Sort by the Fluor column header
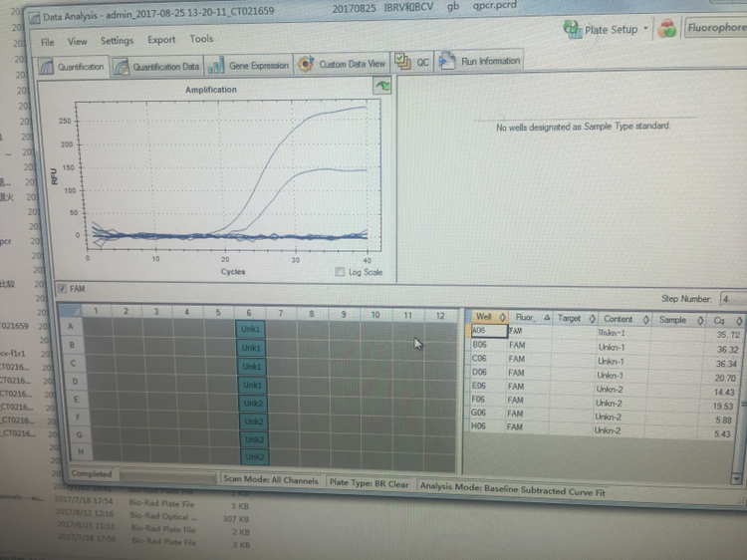This screenshot has width=747, height=560. click(x=531, y=318)
